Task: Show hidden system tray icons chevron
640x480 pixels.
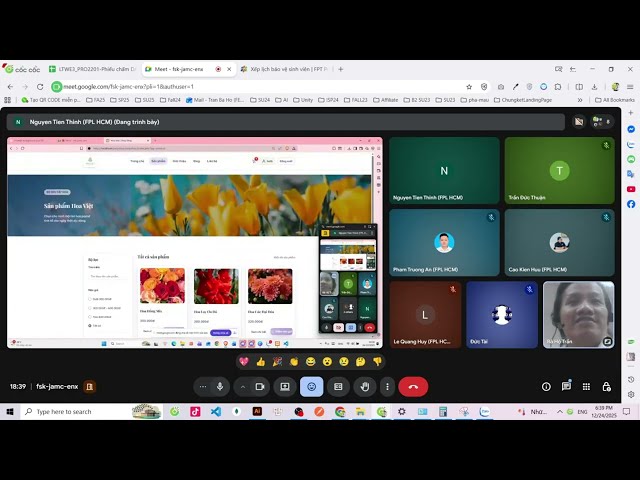Action: (x=560, y=411)
